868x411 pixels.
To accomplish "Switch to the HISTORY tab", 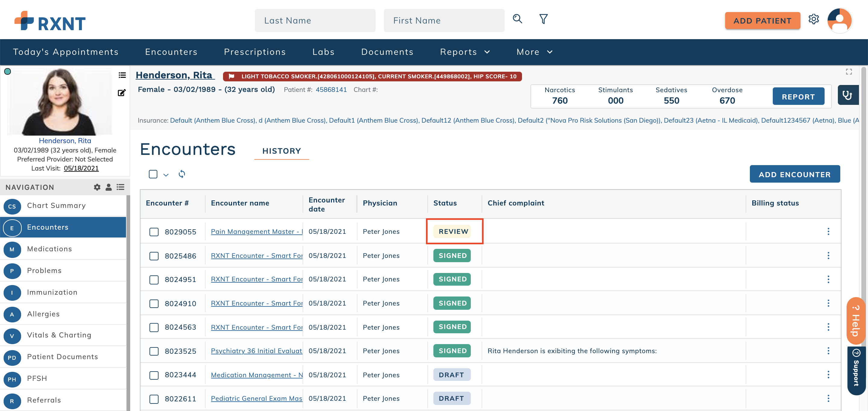I will point(281,151).
